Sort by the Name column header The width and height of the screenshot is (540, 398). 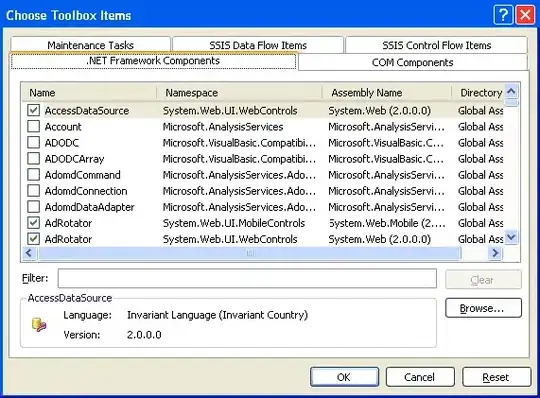tap(89, 93)
